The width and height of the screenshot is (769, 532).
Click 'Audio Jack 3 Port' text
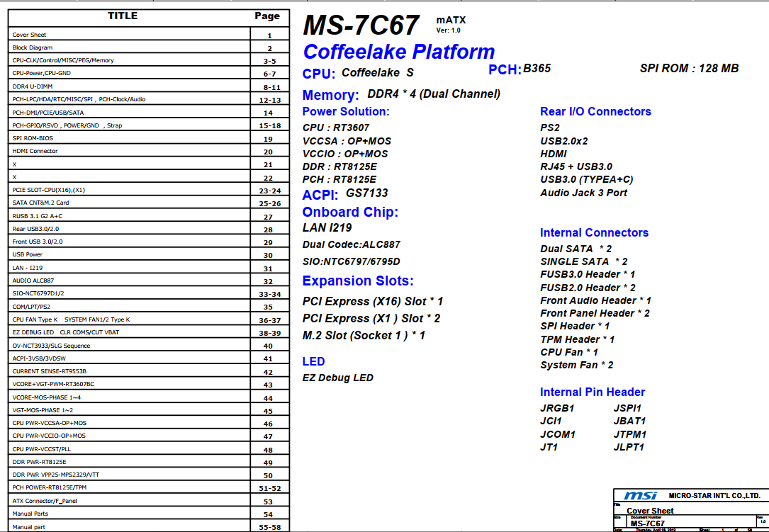pos(583,193)
